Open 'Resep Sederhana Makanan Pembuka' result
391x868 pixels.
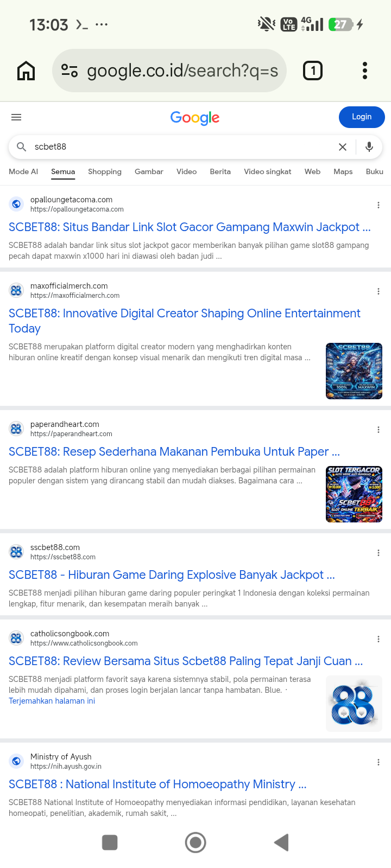click(174, 451)
